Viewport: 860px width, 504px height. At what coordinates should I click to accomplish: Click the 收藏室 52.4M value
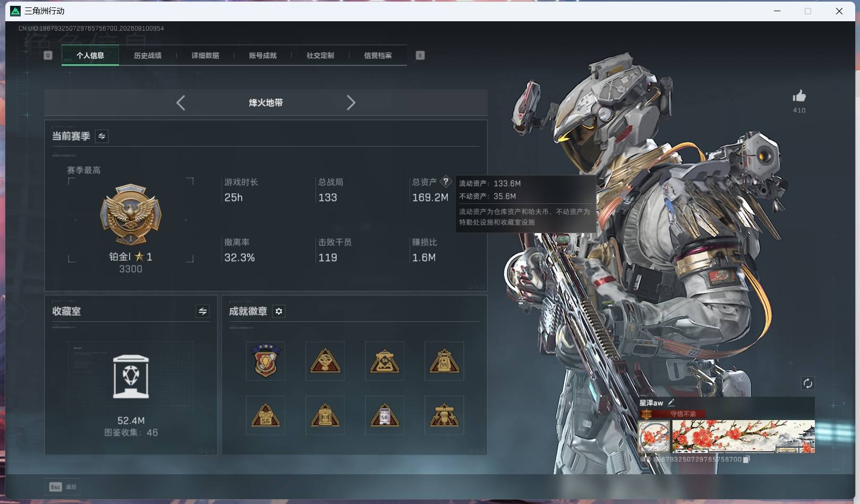131,421
